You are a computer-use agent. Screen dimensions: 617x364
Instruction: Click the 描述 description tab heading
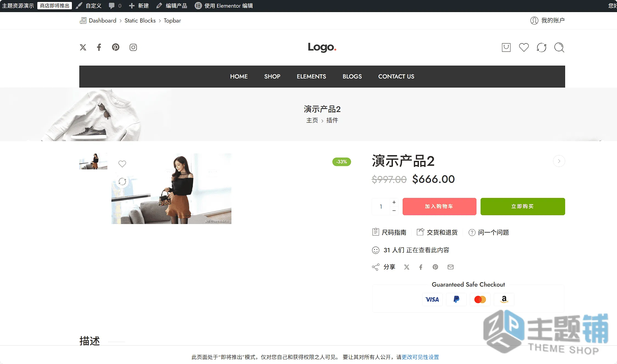pos(89,341)
